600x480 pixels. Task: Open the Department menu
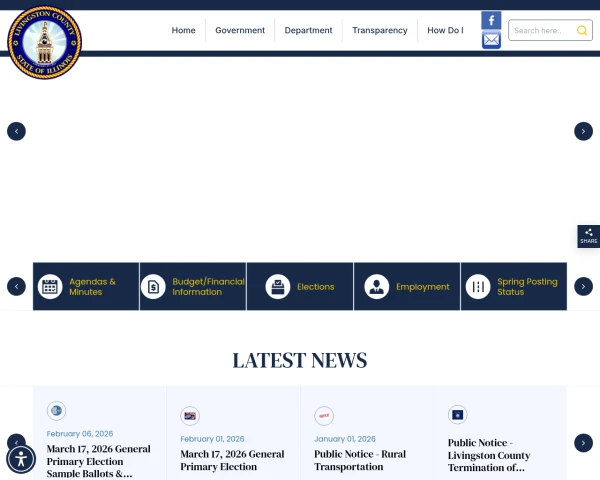pyautogui.click(x=308, y=30)
